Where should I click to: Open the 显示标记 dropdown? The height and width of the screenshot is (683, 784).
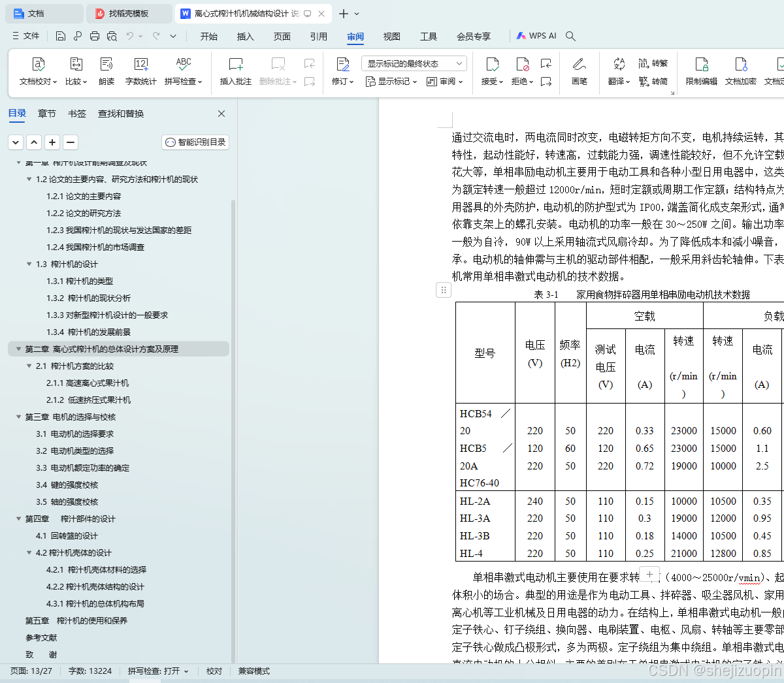click(391, 82)
